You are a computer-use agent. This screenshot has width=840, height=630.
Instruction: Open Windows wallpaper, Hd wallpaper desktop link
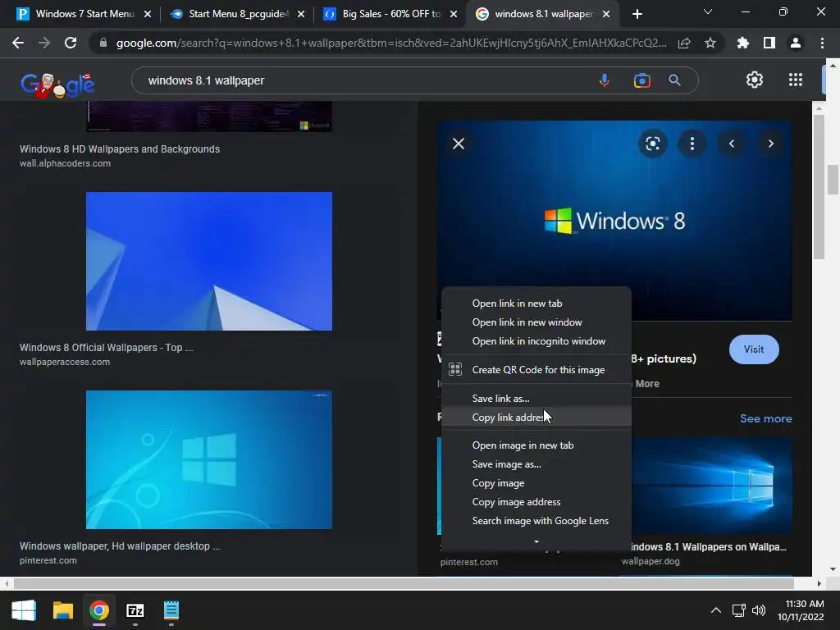click(120, 546)
